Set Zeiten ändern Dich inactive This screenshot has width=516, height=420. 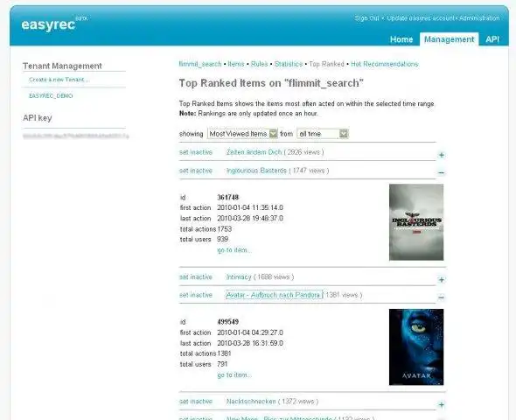(x=196, y=152)
